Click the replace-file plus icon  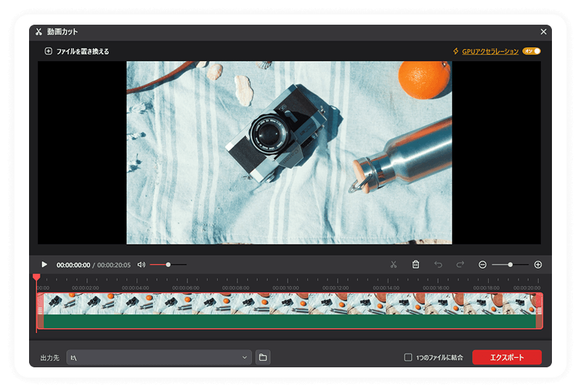pos(48,51)
